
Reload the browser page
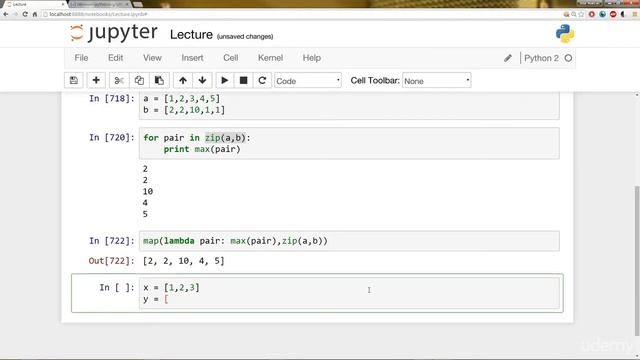(x=25, y=14)
